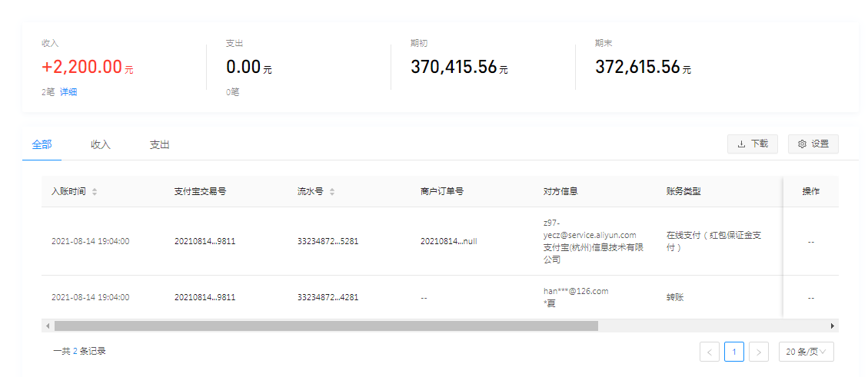Sort by 入账时间 using sort arrows
The height and width of the screenshot is (377, 868).
(x=95, y=192)
